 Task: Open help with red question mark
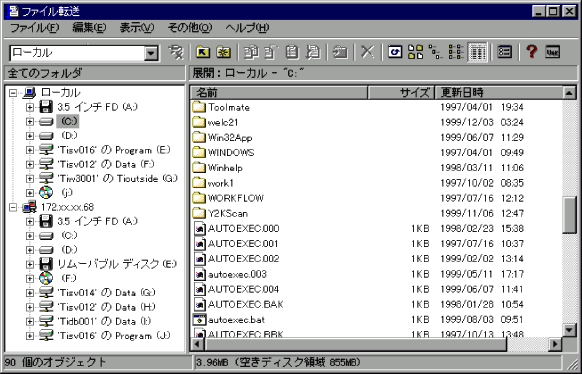532,52
